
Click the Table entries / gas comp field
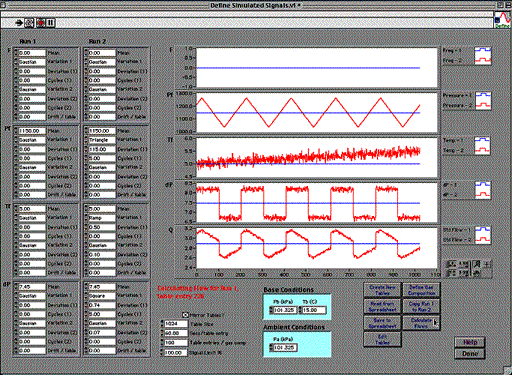[x=176, y=343]
